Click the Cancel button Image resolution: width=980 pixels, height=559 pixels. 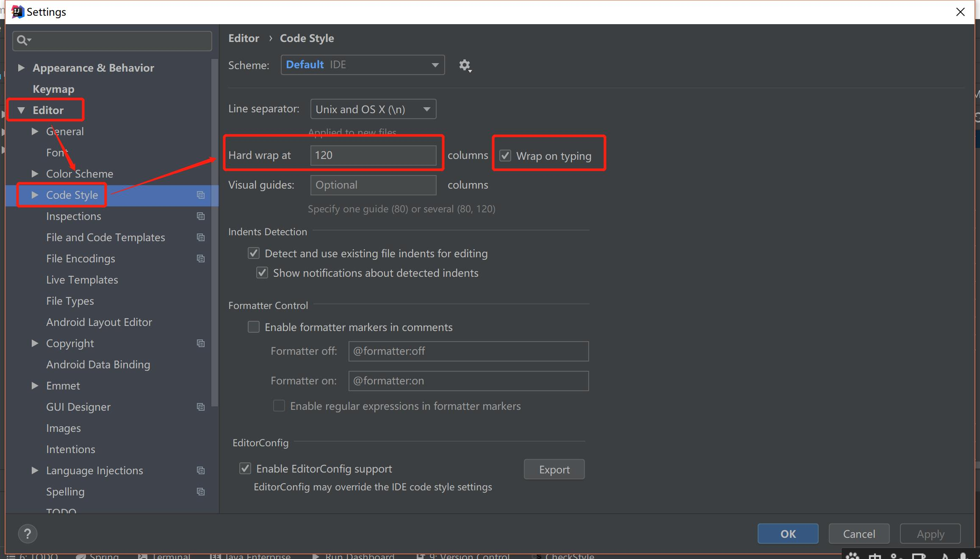[x=858, y=534]
